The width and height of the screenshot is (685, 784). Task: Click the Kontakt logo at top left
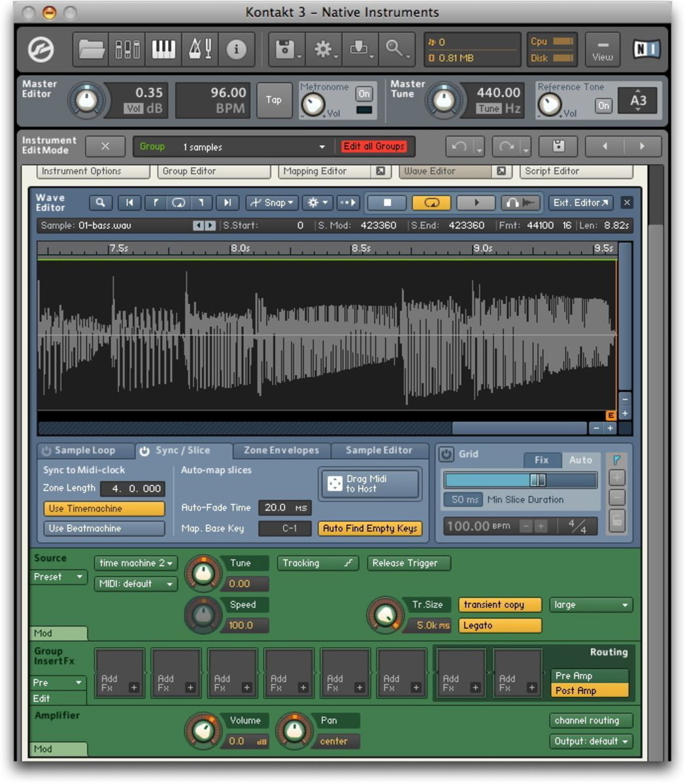(41, 50)
